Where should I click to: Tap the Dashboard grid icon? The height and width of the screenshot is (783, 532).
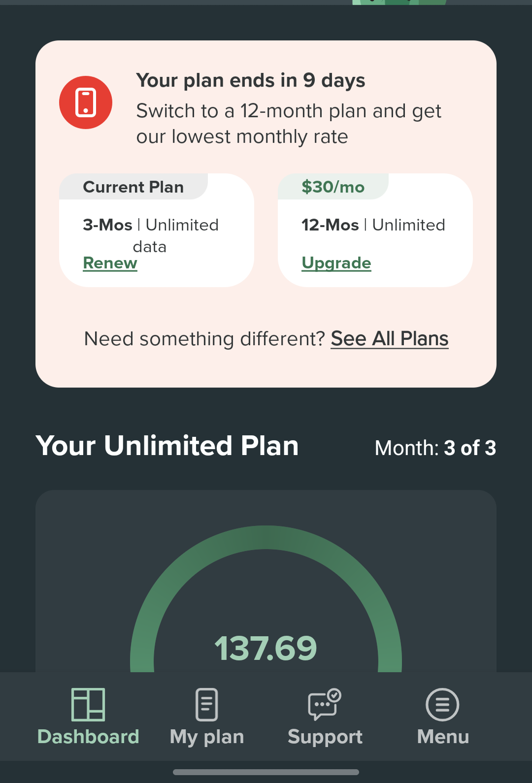point(88,704)
